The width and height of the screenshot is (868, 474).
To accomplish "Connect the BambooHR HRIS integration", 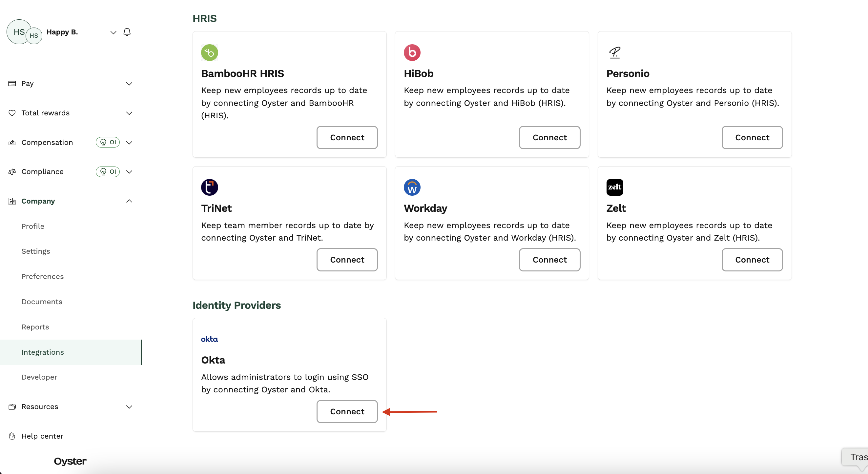I will coord(347,137).
